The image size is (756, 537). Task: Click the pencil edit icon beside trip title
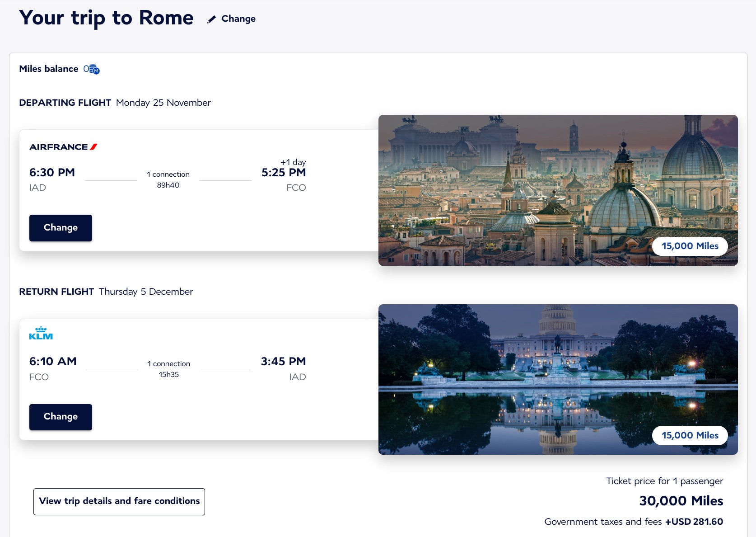tap(211, 19)
